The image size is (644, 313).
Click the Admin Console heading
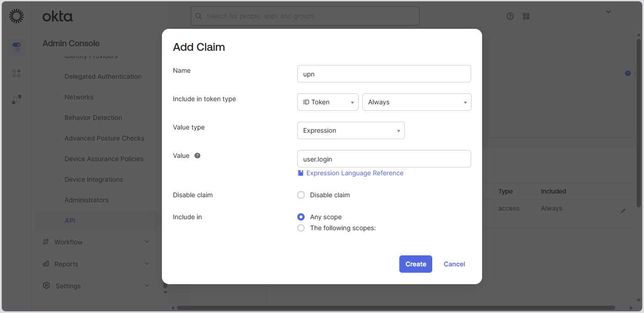click(x=71, y=43)
